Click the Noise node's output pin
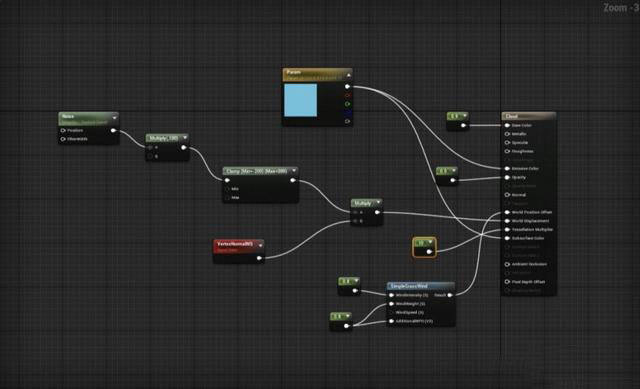 [113, 130]
